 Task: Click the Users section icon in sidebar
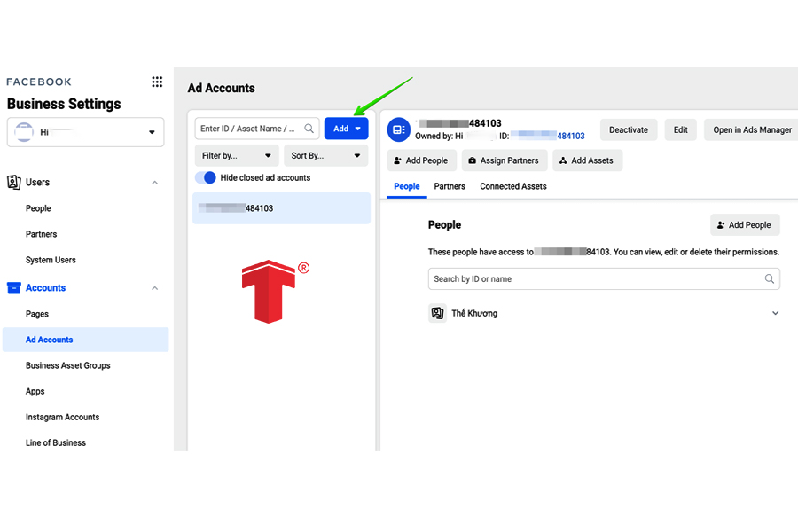[x=13, y=183]
